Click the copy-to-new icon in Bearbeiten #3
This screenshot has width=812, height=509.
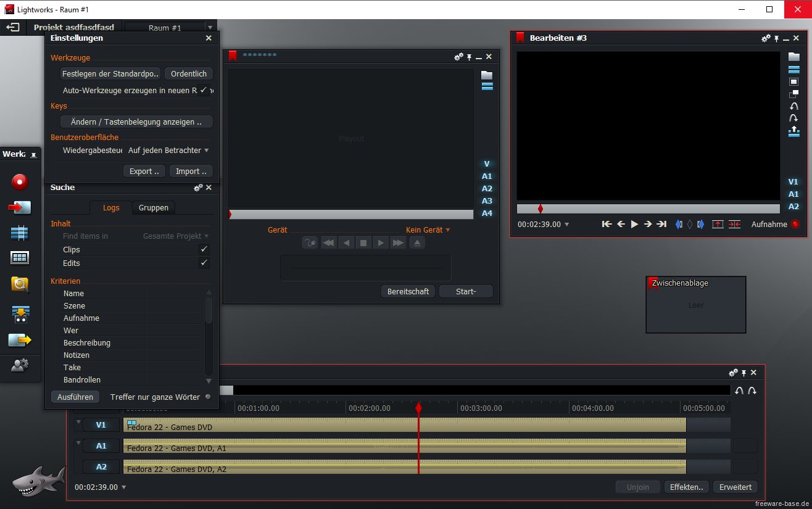794,94
